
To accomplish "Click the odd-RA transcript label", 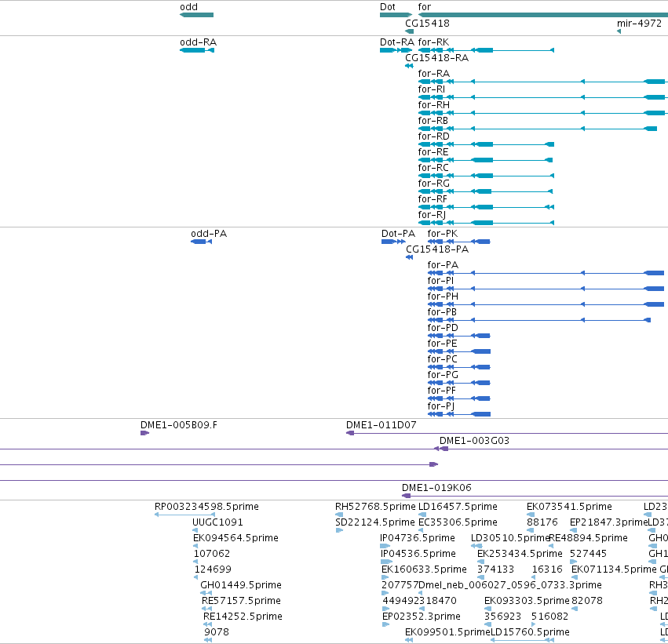I will click(199, 42).
